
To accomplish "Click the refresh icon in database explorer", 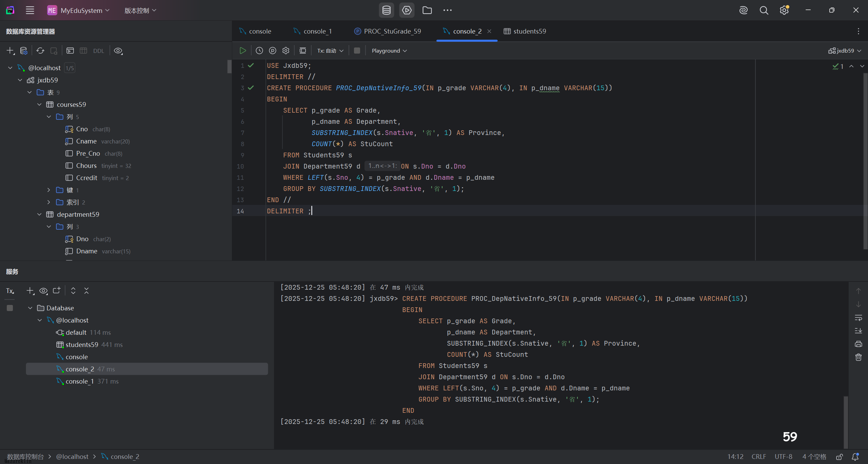I will pos(40,51).
